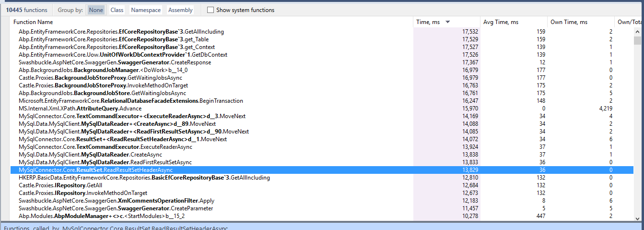The image size is (644, 230).
Task: Click own time value 4,219
Action: (x=605, y=109)
